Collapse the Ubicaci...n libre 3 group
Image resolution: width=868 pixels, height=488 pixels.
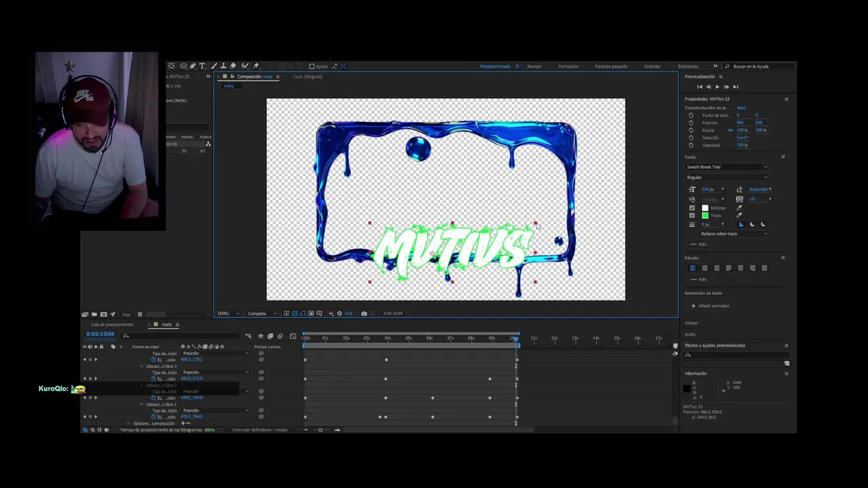coord(142,366)
